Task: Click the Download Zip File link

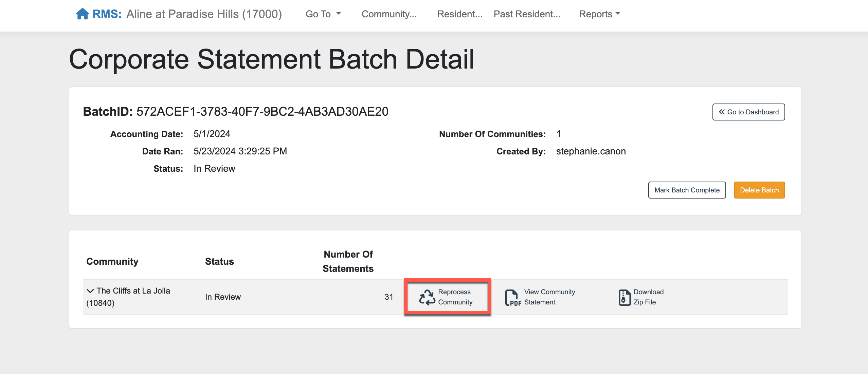Action: pyautogui.click(x=648, y=297)
